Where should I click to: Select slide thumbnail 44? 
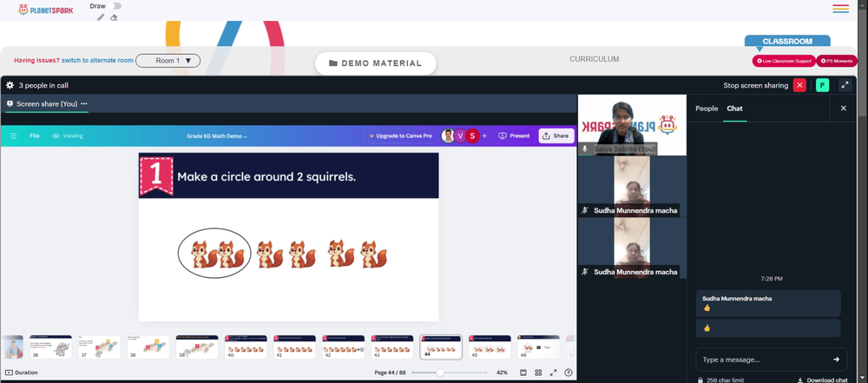click(441, 347)
